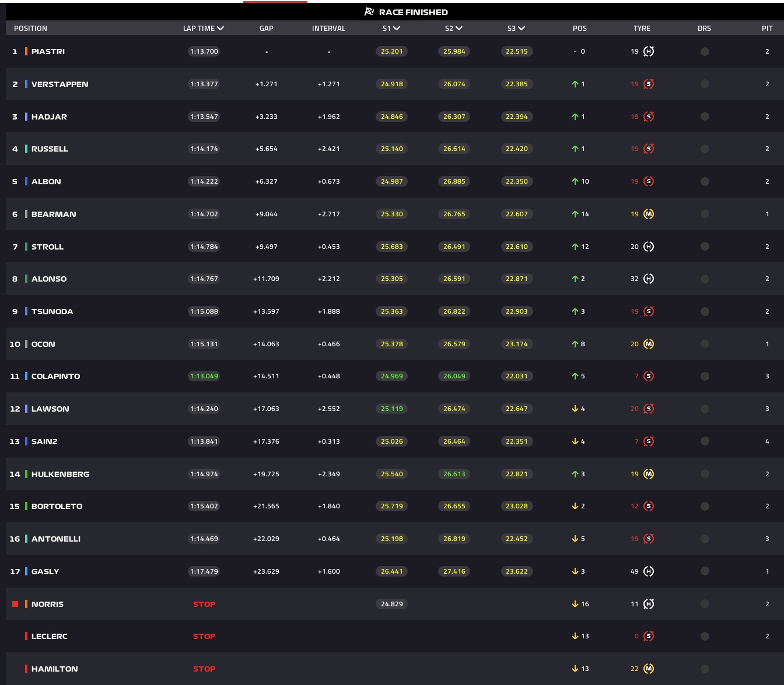This screenshot has width=784, height=685.
Task: Click Verstappen's soft tyre icon
Action: [x=648, y=84]
